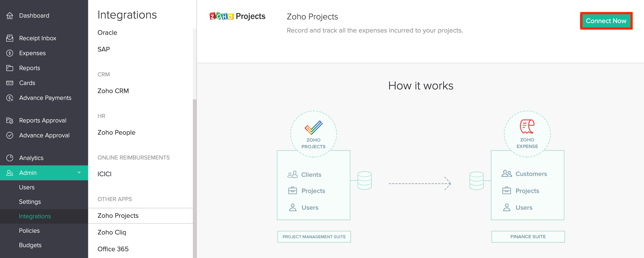Screen dimensions: 644x258
Task: Open Zoho CRM integration
Action: [x=113, y=91]
